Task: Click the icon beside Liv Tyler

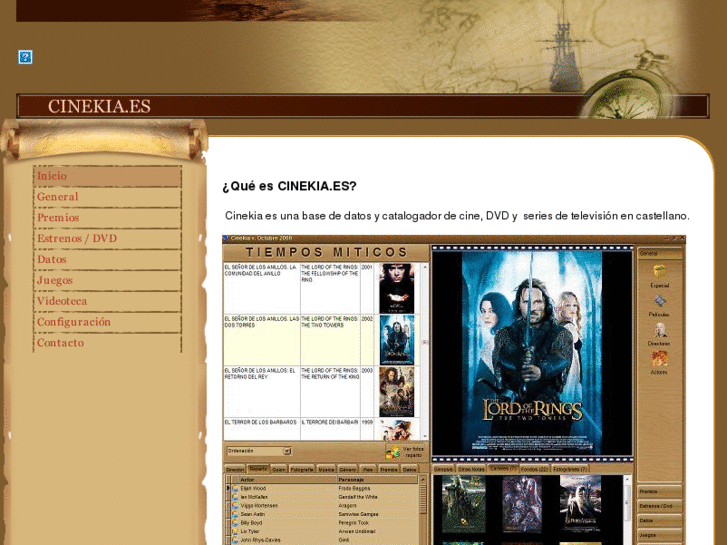Action: click(x=236, y=532)
